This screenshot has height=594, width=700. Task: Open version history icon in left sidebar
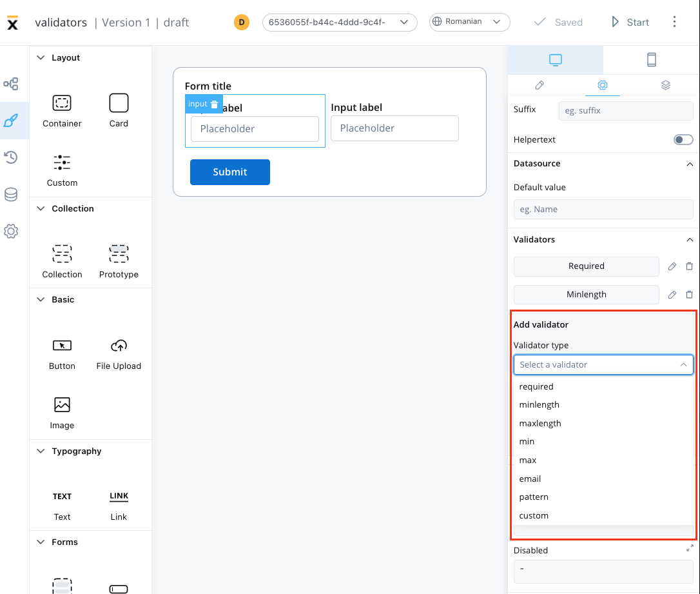coord(11,157)
